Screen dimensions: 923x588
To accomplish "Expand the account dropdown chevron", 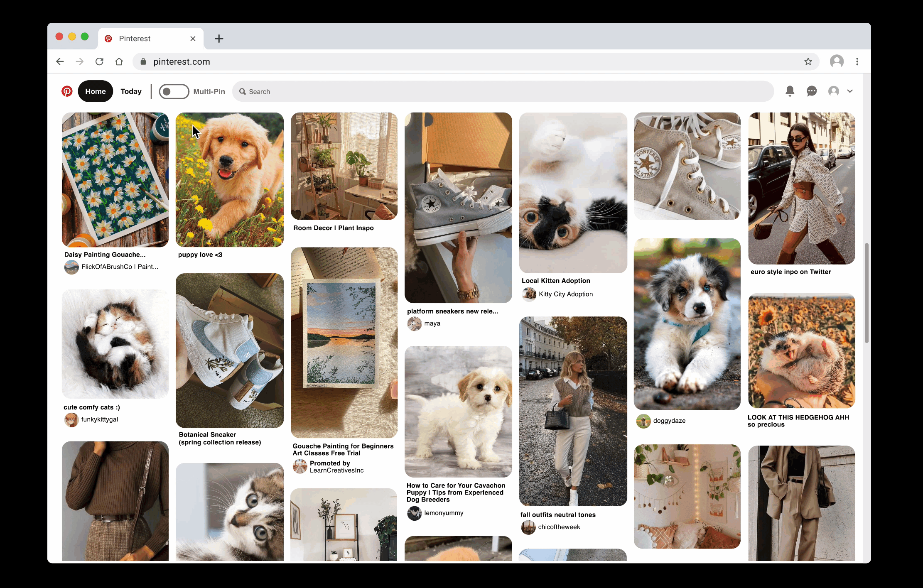I will 850,91.
